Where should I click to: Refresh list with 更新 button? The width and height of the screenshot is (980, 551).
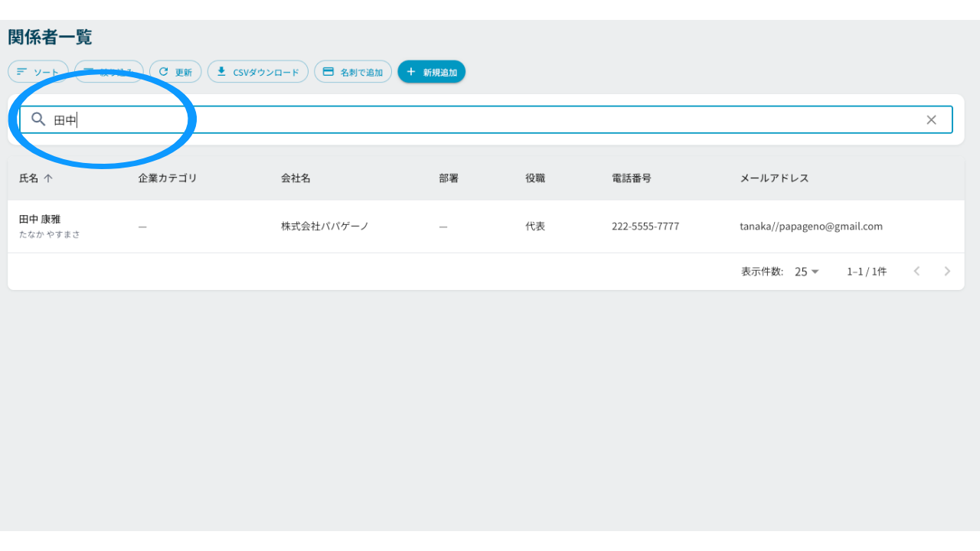[175, 72]
